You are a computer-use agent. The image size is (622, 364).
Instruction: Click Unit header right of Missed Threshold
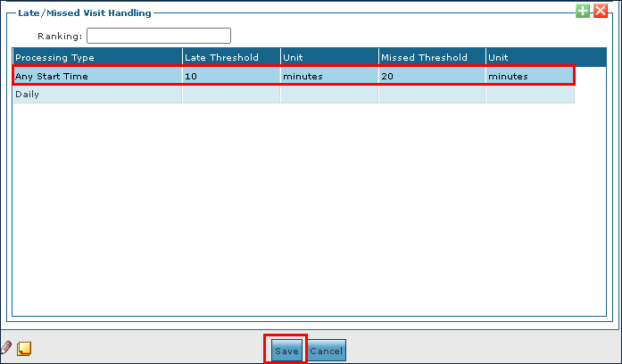coord(529,57)
